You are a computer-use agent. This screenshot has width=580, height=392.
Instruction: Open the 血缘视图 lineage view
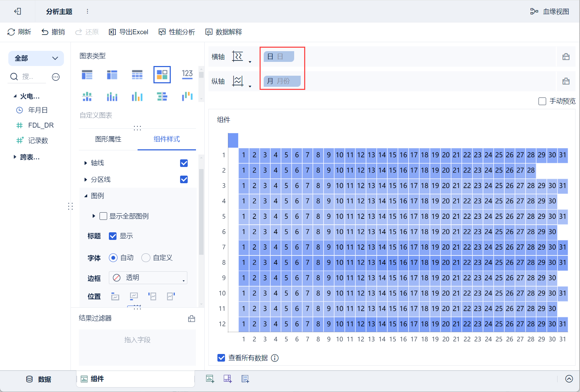(550, 11)
